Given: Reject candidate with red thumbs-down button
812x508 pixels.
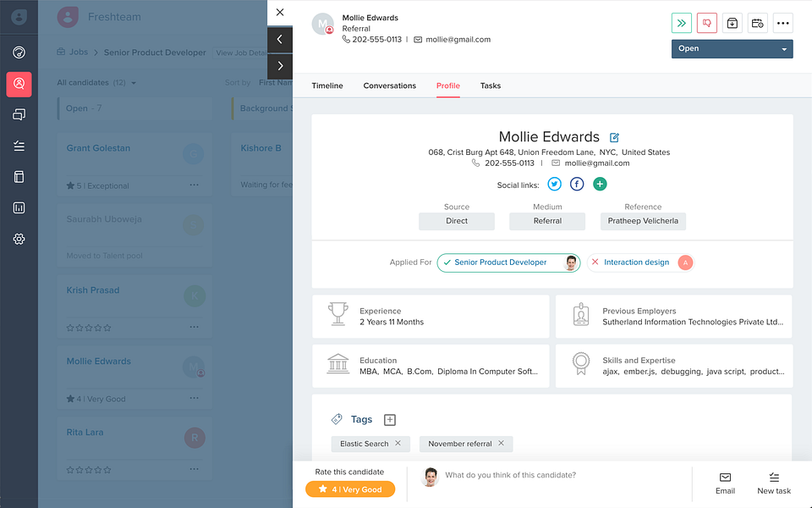Looking at the screenshot, I should (707, 24).
